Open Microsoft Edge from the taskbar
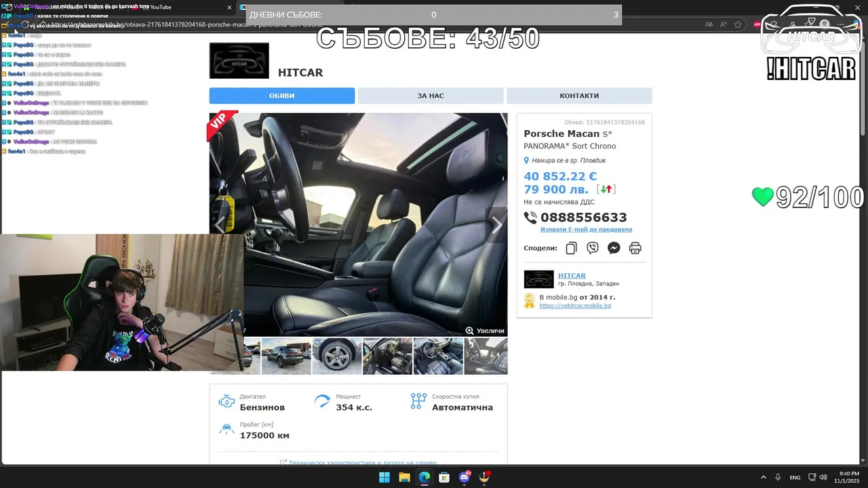 [425, 477]
